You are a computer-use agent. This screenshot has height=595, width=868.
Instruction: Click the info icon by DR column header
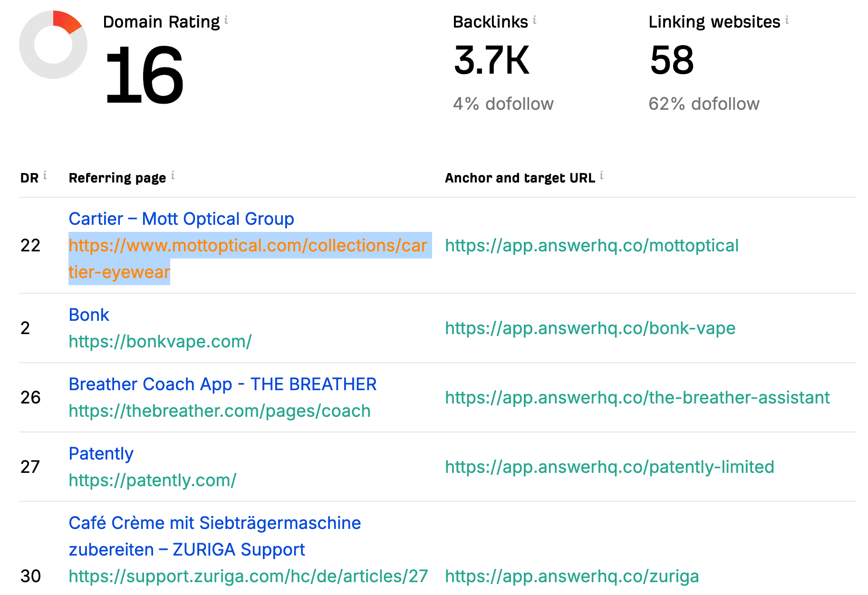pos(45,175)
